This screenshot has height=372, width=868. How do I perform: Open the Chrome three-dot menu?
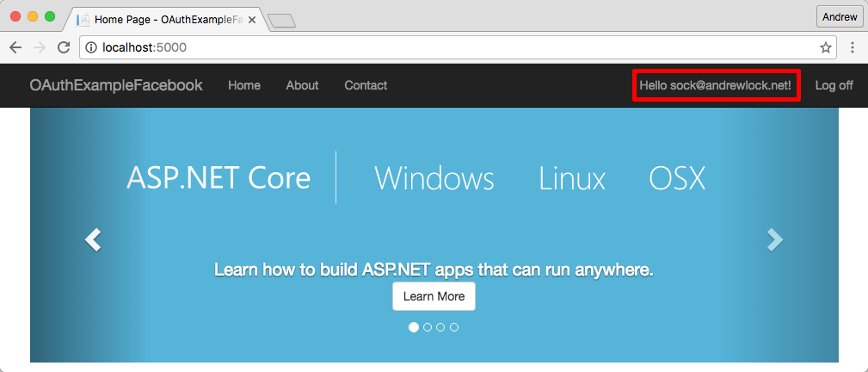(853, 47)
